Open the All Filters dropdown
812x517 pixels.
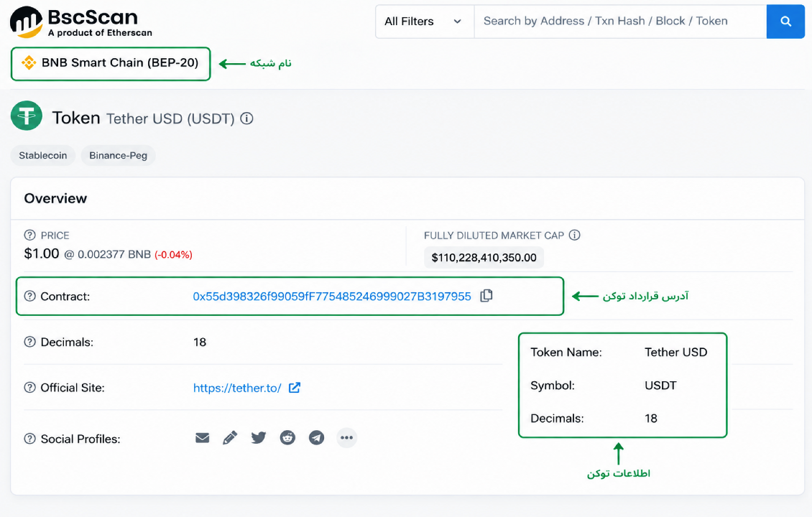[x=424, y=22]
